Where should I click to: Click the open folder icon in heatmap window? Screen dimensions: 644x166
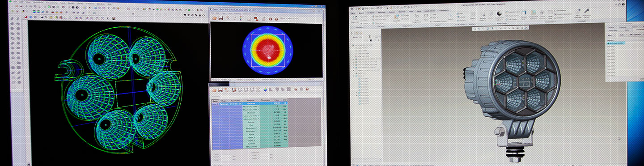(215, 18)
